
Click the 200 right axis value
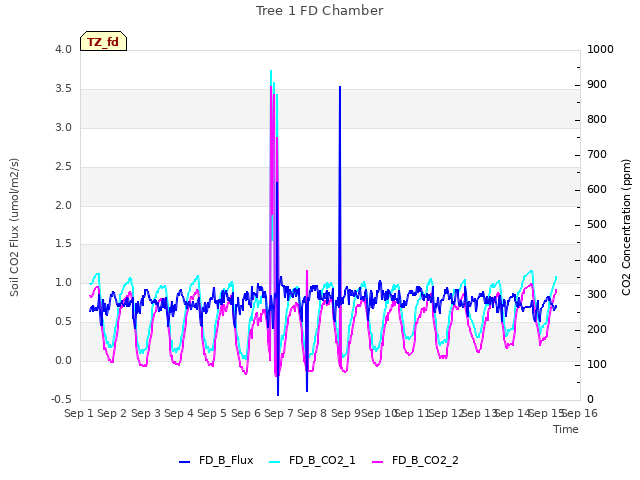(597, 329)
